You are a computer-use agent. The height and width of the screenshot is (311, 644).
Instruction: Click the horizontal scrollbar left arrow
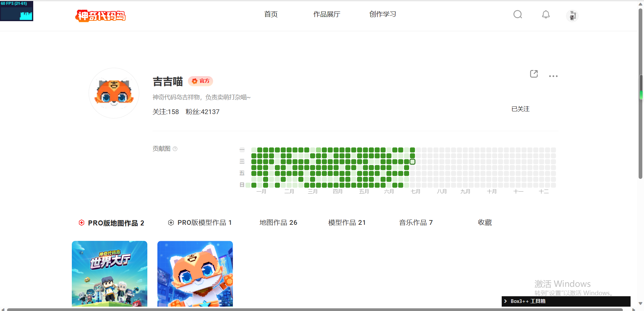(x=3, y=309)
